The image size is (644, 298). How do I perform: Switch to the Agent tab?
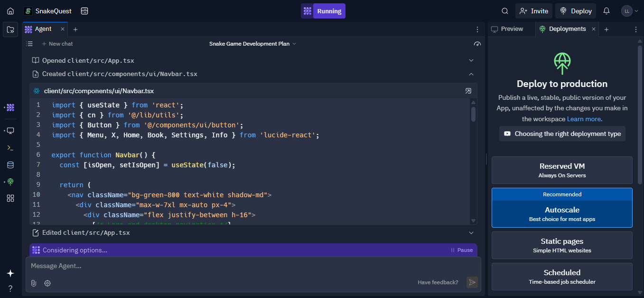43,29
